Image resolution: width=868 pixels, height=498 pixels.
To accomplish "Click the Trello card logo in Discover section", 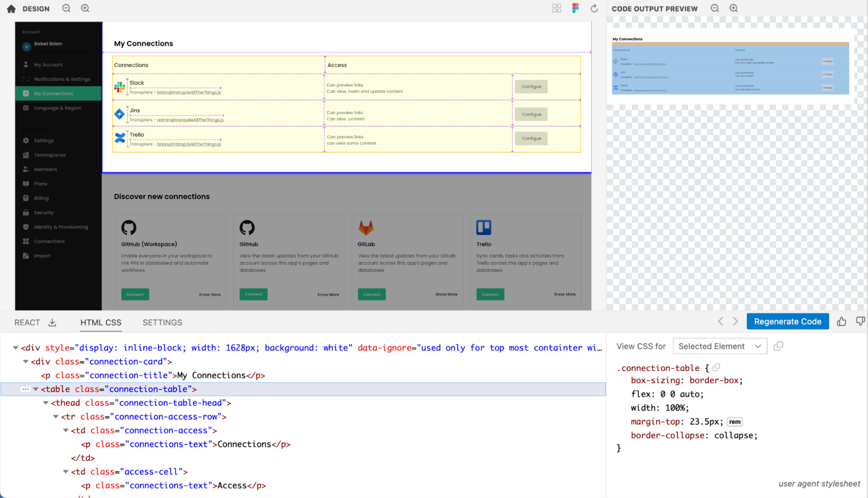I will [x=484, y=227].
